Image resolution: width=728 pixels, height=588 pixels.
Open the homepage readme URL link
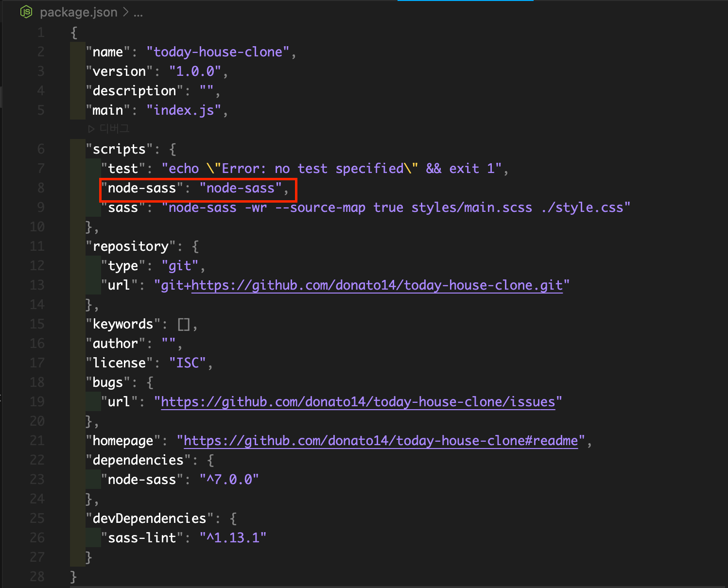point(381,441)
